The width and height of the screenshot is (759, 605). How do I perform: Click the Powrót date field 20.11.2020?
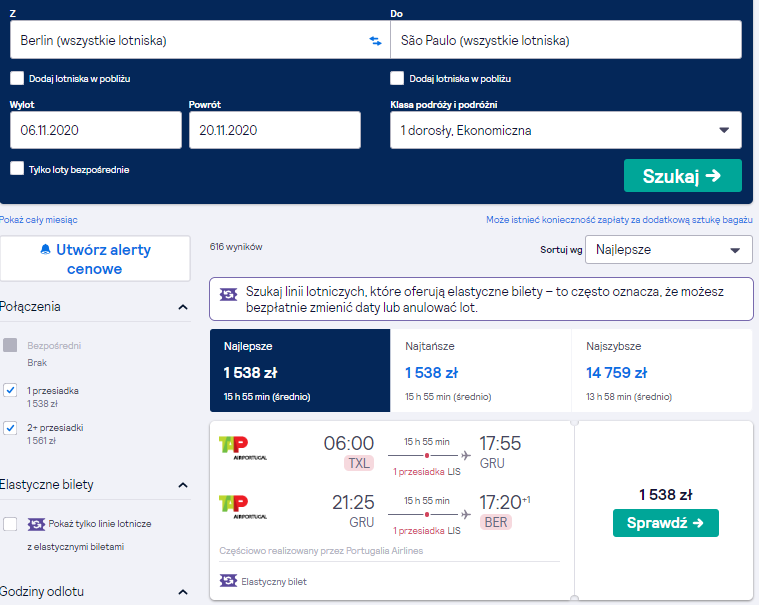274,130
